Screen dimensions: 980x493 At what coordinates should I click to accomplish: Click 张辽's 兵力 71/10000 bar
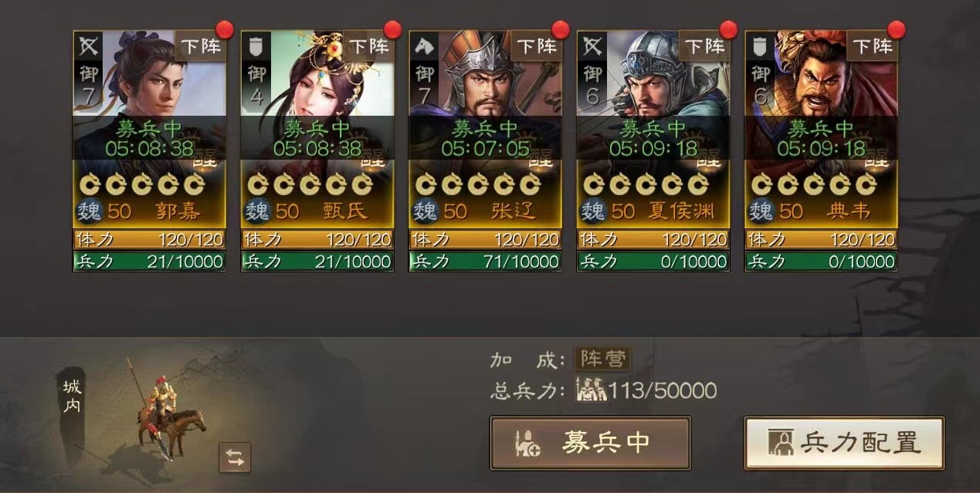click(485, 262)
